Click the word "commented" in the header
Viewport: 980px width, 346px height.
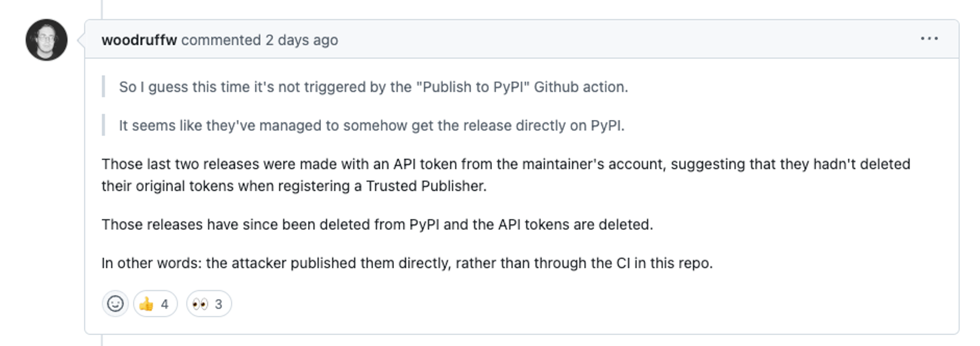(x=221, y=40)
